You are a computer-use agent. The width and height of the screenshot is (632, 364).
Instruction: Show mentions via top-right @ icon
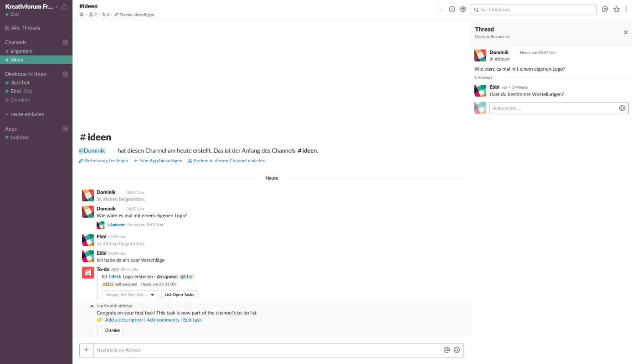tap(605, 9)
